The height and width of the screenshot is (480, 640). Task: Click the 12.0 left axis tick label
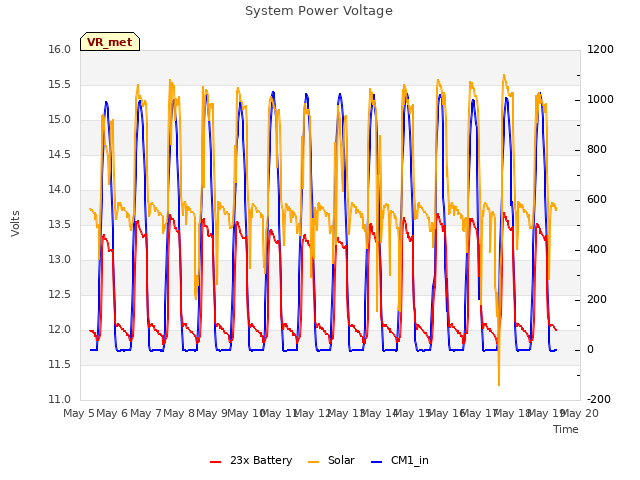(60, 329)
